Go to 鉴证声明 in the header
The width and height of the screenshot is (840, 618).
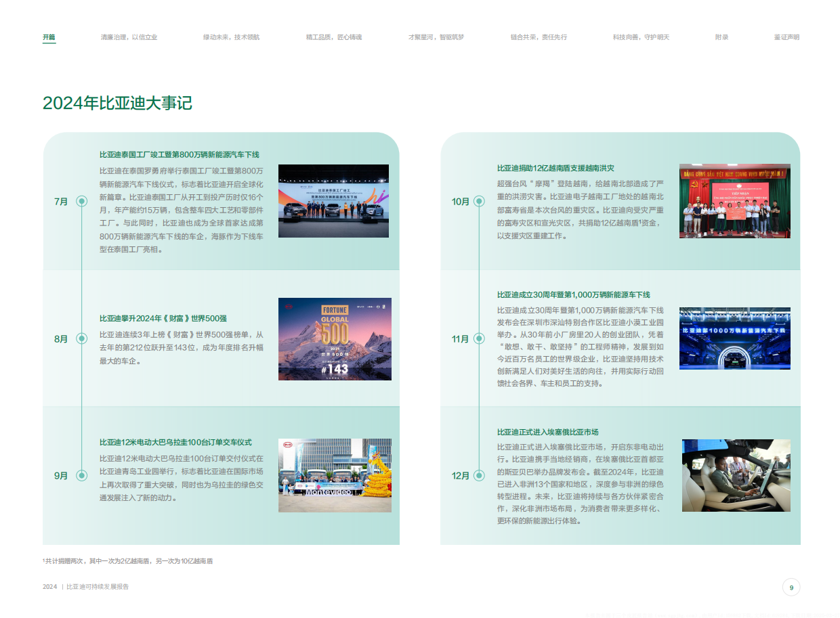[786, 37]
